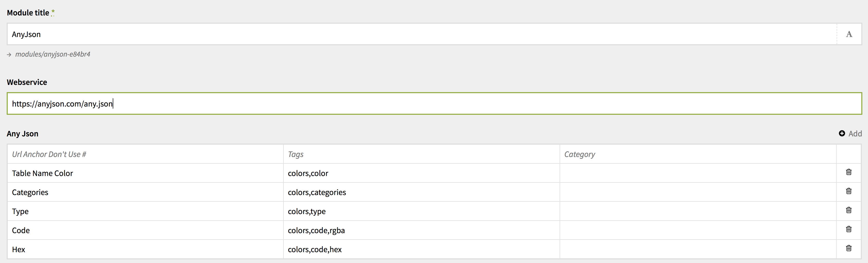Edit the colors,type tags cell
Screen dimensions: 868x263
tap(421, 211)
